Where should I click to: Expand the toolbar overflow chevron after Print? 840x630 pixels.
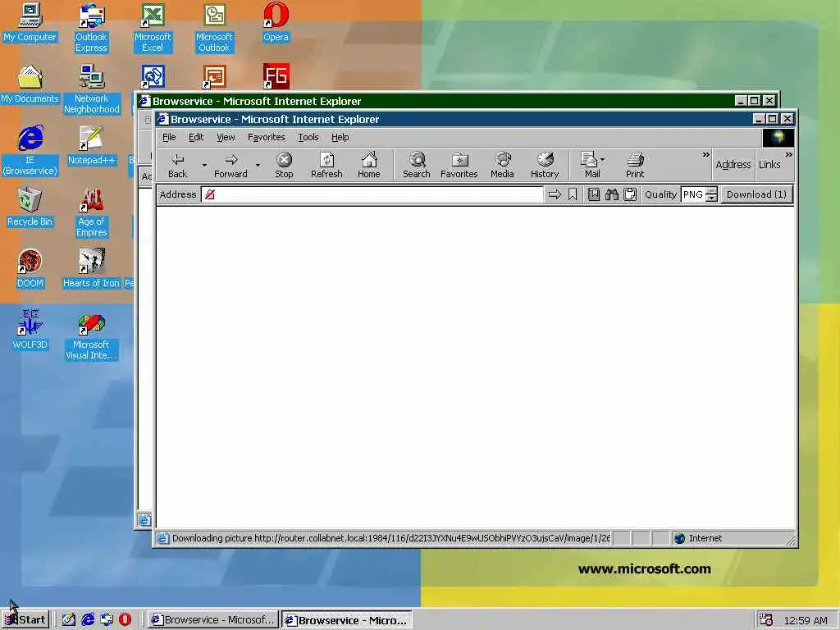click(x=705, y=155)
